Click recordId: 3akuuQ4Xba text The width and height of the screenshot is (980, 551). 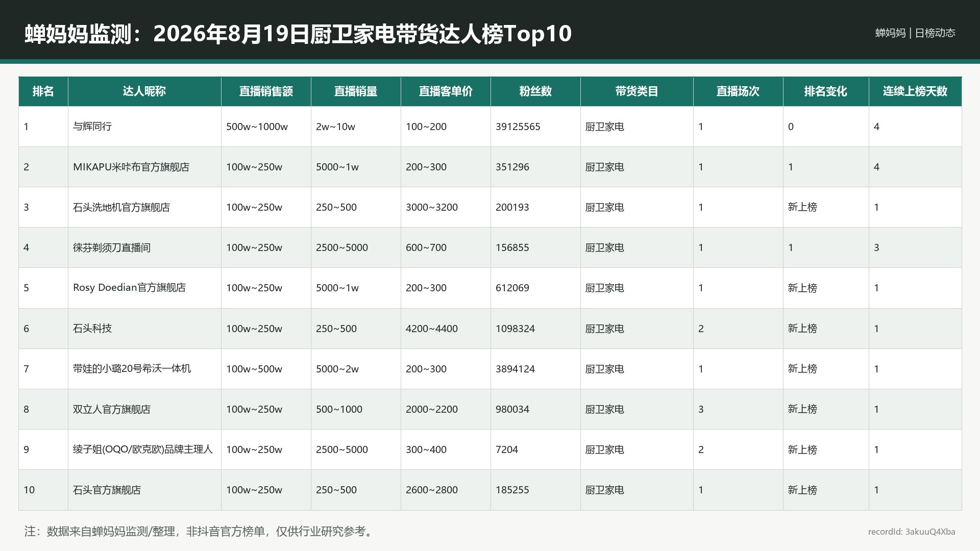(912, 532)
